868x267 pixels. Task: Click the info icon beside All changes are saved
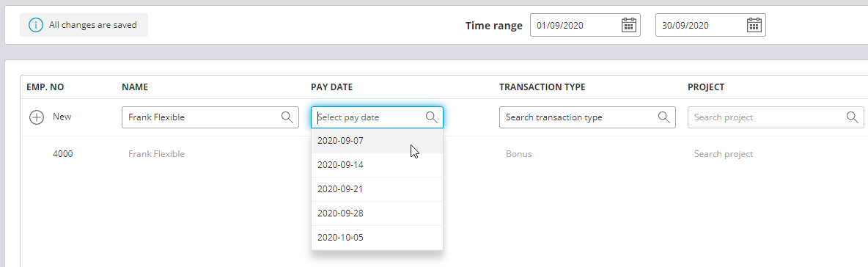(36, 25)
